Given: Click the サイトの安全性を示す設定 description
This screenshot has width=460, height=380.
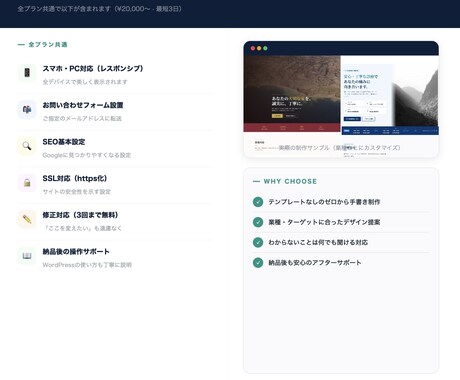Looking at the screenshot, I should point(77,192).
